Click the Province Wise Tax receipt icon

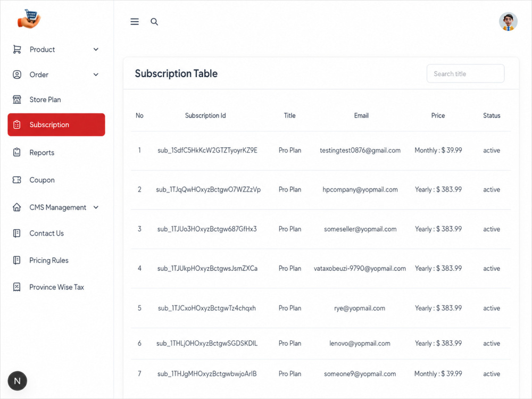(17, 287)
